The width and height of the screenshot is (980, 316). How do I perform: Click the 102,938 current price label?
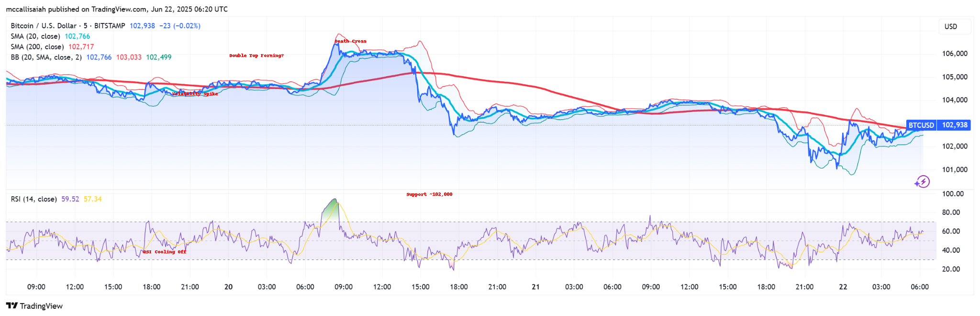click(x=955, y=125)
